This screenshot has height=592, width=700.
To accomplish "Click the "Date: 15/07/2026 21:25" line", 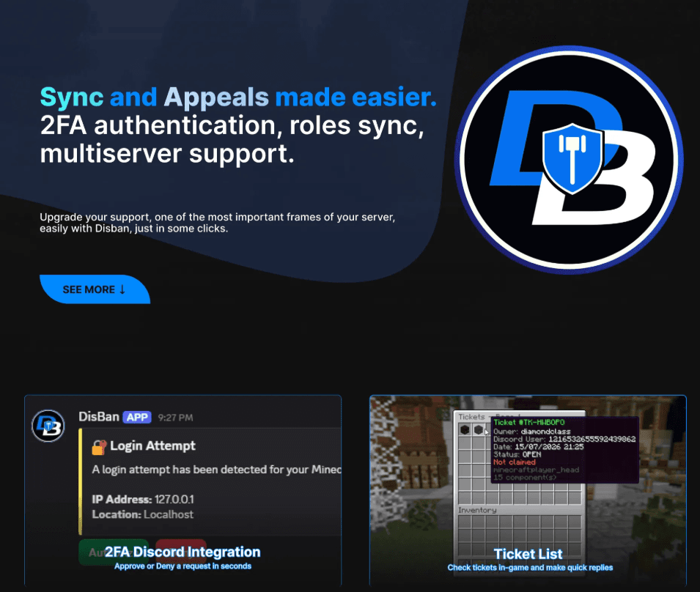I will (539, 447).
